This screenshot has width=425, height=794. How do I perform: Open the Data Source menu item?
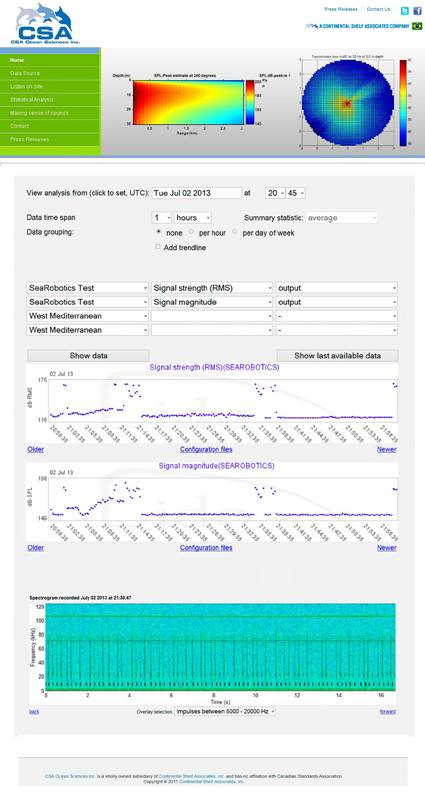50,73
